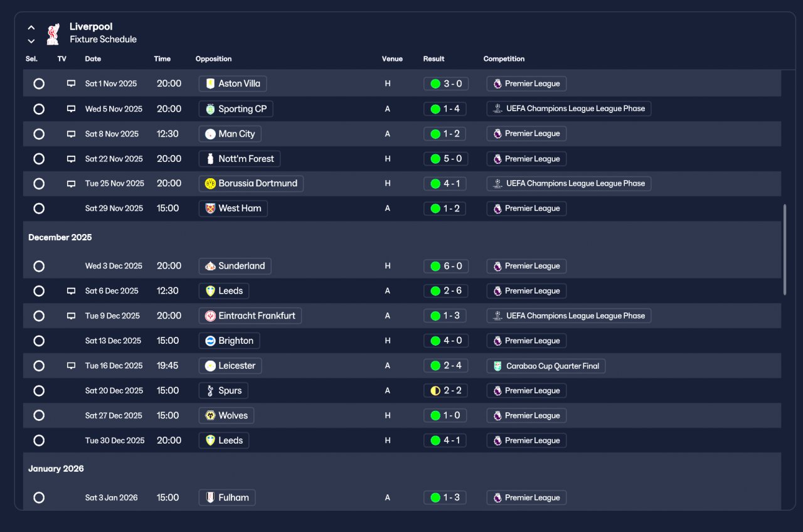Select the Man City fixture radio button
Screen dimensions: 803x532
[39, 134]
